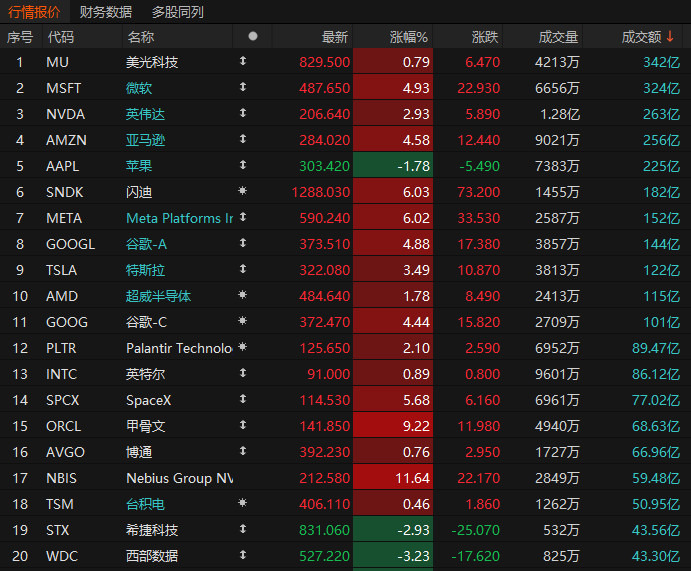
Task: Sort the list by 涨幅% column
Action: pyautogui.click(x=409, y=37)
